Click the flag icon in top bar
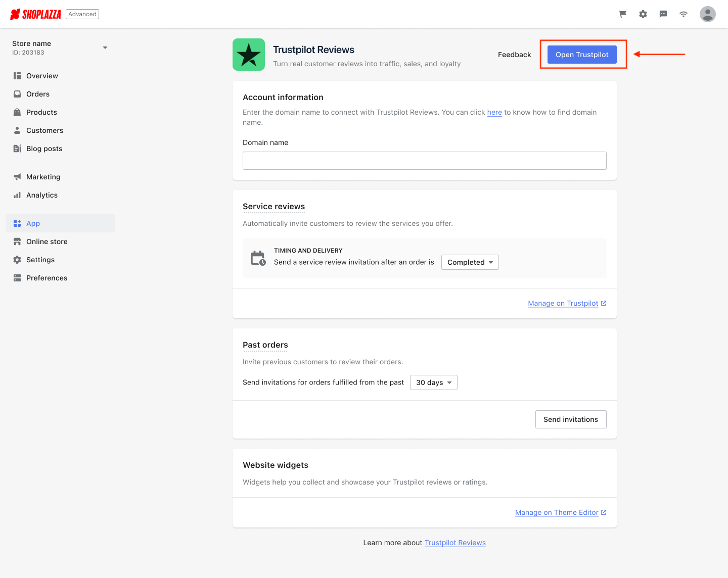Viewport: 728px width, 578px height. (x=623, y=14)
